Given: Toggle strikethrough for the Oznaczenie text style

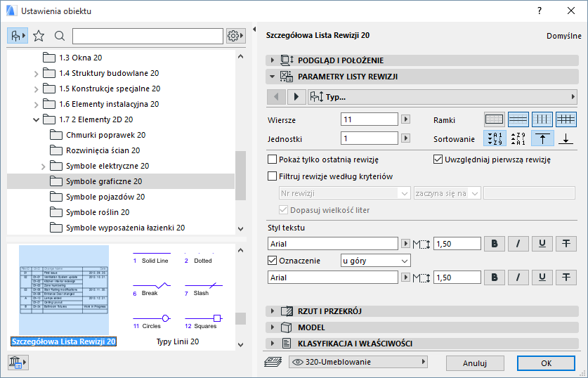Looking at the screenshot, I should click(566, 278).
